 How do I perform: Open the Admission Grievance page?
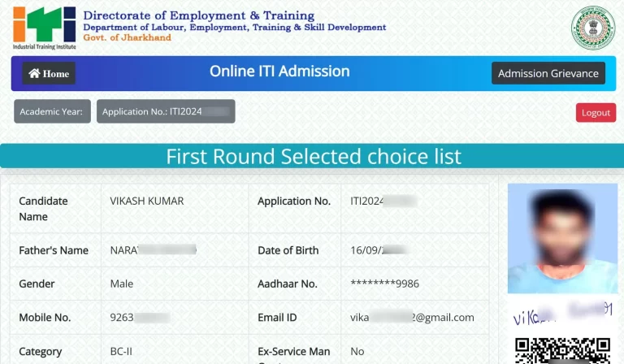(x=548, y=73)
